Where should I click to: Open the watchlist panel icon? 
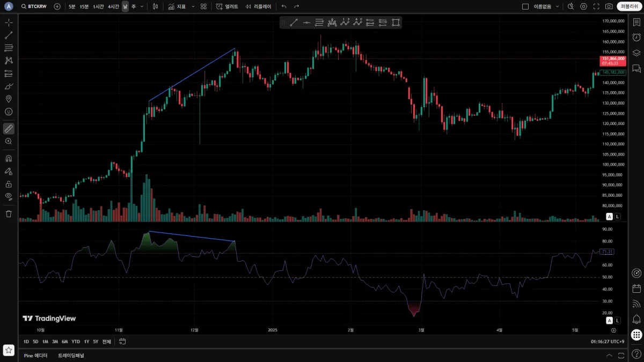[636, 22]
